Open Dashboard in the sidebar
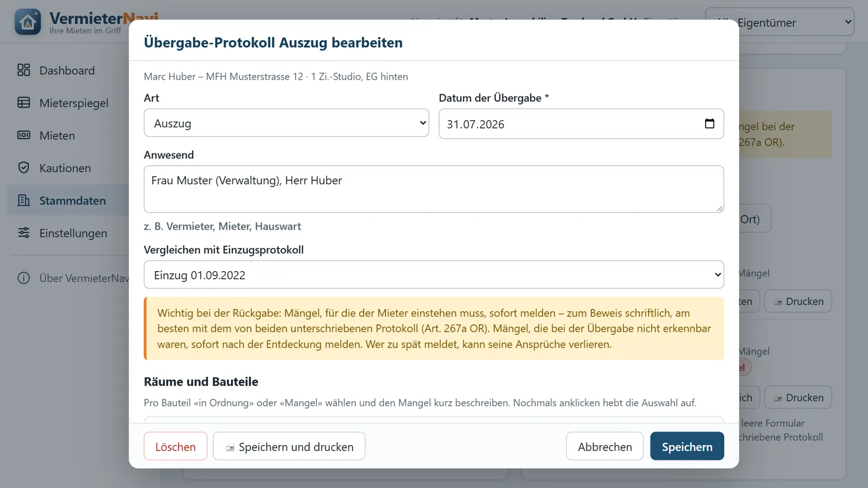868x488 pixels. pyautogui.click(x=68, y=70)
